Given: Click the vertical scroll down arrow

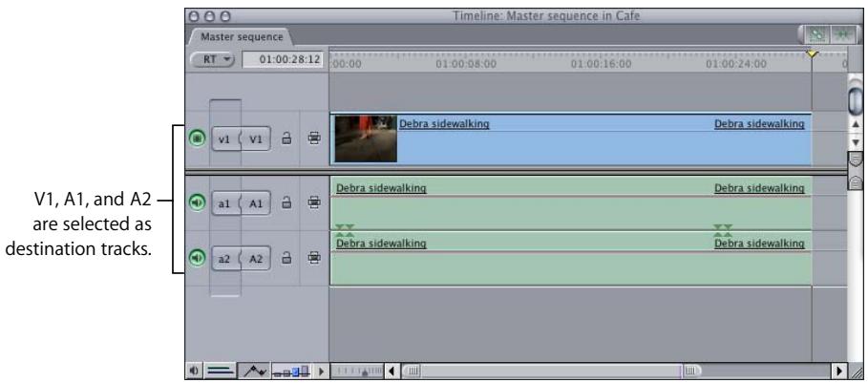Looking at the screenshot, I should point(855,143).
